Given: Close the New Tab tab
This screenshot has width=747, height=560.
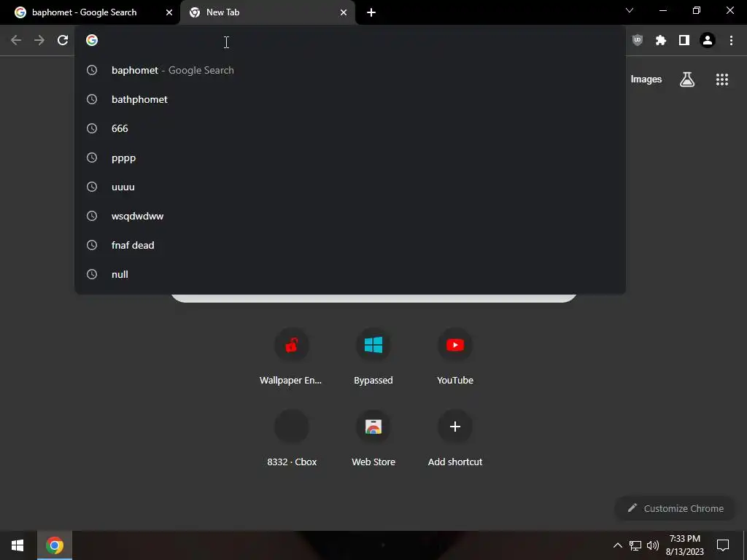Looking at the screenshot, I should click(x=344, y=12).
